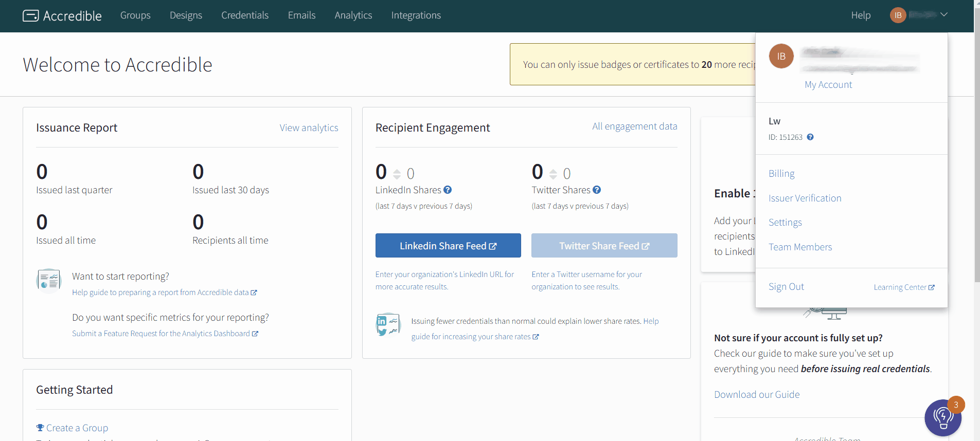The width and height of the screenshot is (980, 441).
Task: Click the 'Issued all time' label
Action: click(x=66, y=241)
